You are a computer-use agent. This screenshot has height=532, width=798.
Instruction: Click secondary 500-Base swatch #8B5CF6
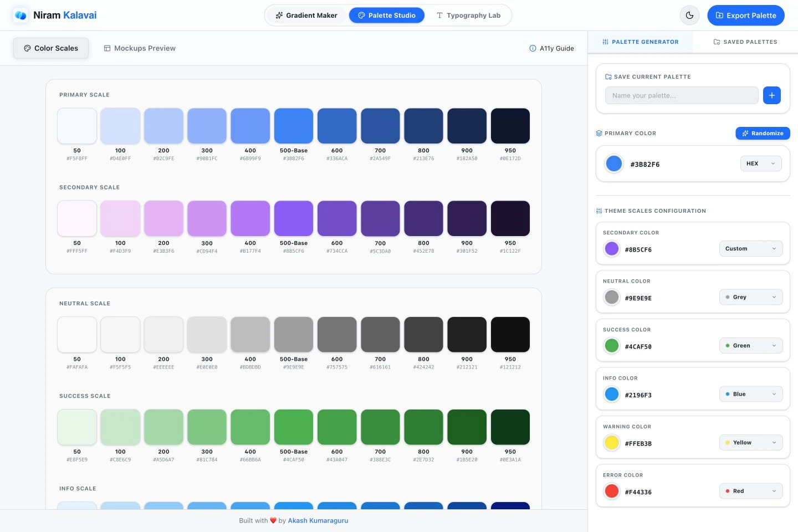point(294,218)
